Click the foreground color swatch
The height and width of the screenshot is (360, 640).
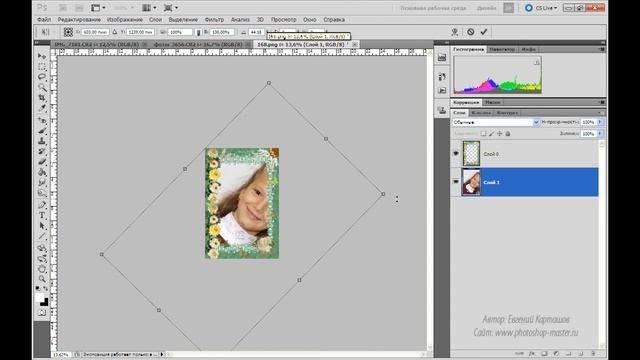pyautogui.click(x=39, y=298)
